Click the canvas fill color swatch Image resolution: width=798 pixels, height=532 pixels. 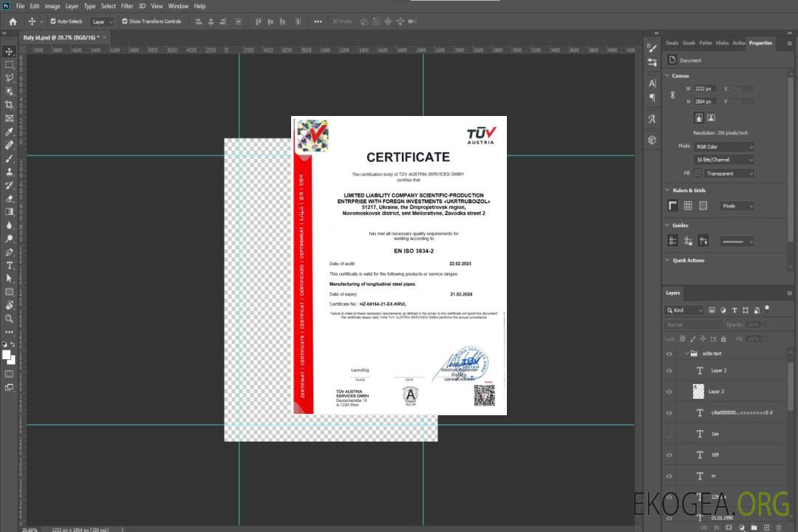tap(698, 174)
